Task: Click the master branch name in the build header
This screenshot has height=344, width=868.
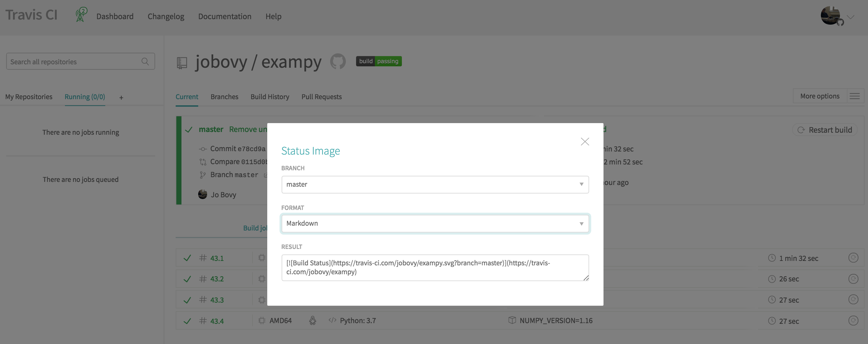Action: click(211, 129)
